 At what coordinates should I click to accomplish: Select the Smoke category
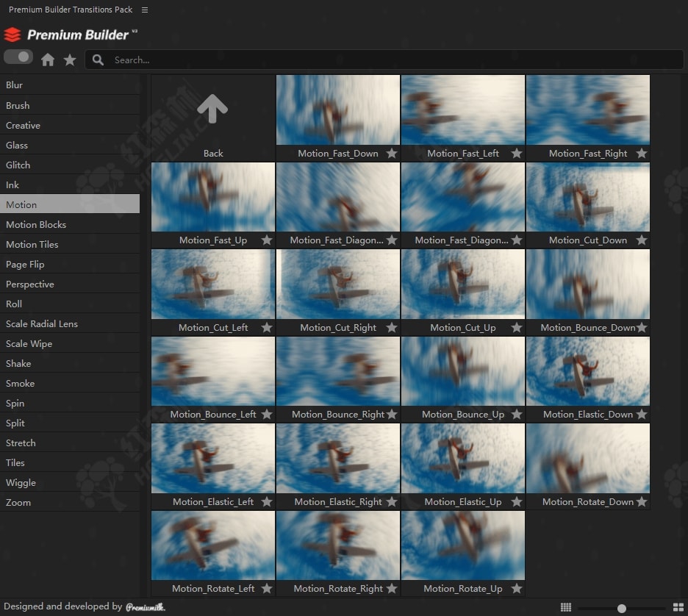(70, 384)
